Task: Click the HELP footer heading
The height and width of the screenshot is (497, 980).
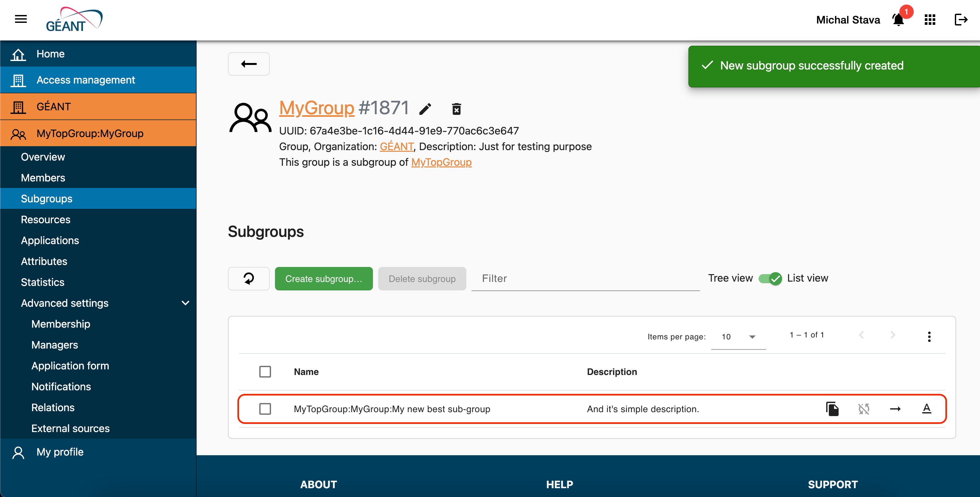Action: [x=559, y=485]
